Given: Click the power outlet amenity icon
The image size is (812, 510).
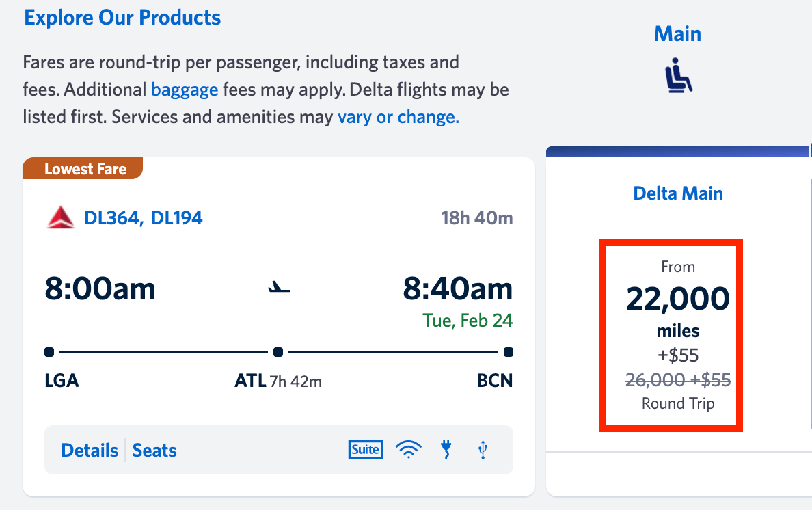Looking at the screenshot, I should pyautogui.click(x=446, y=450).
